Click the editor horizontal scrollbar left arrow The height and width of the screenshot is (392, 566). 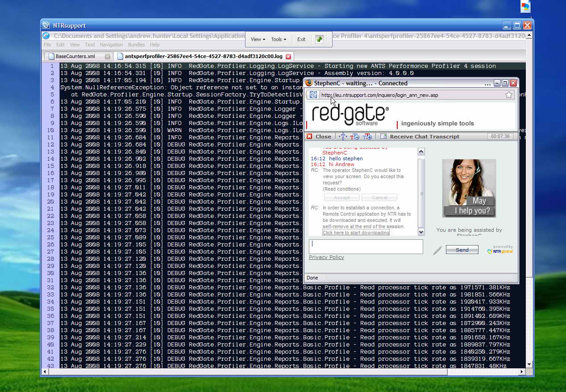[45, 371]
